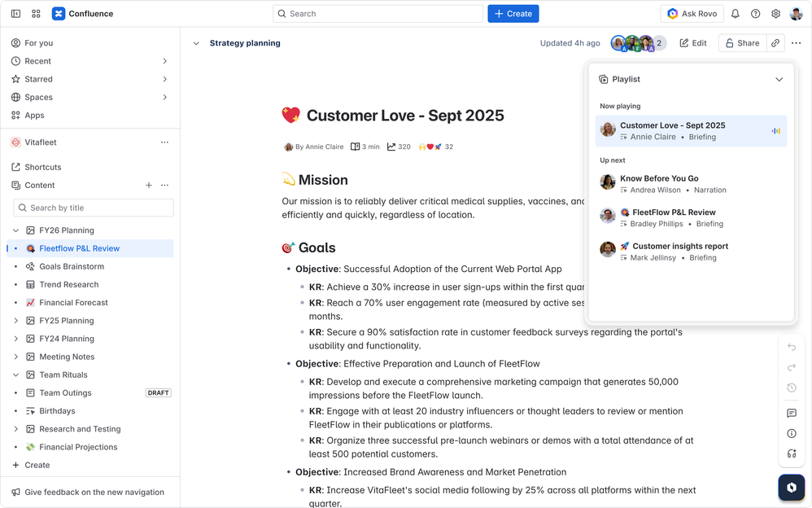Image resolution: width=812 pixels, height=508 pixels.
Task: Open the help question-mark icon
Action: pyautogui.click(x=756, y=14)
